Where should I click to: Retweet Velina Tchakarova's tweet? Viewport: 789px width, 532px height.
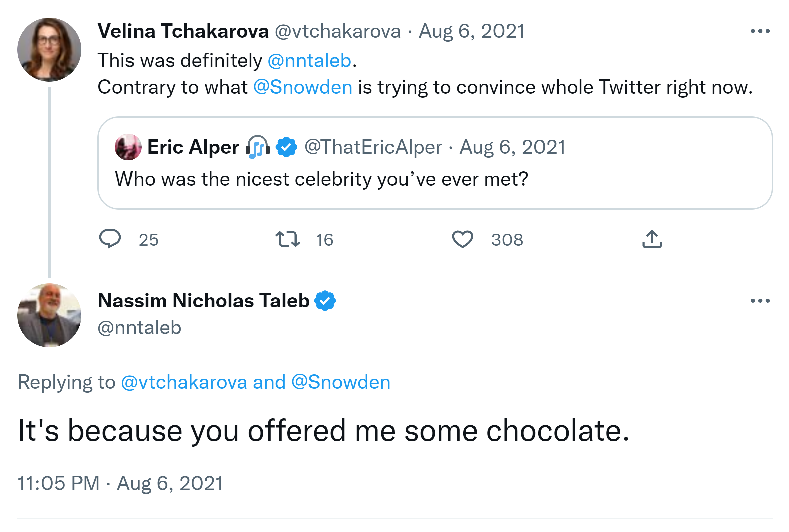tap(287, 239)
